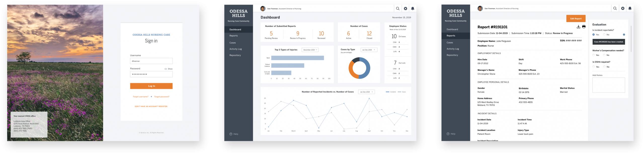
Task: Open Activity Log in the Dashboard screen sidebar
Action: 235,49
